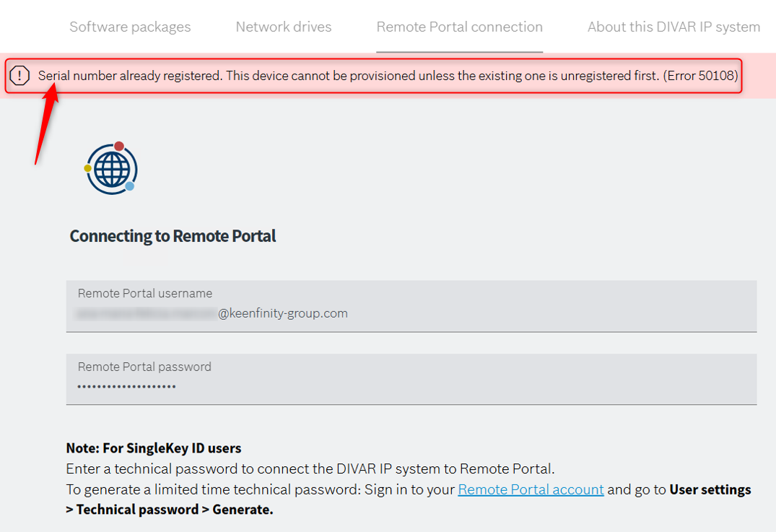
Task: Focus the Remote Portal password field
Action: point(411,379)
